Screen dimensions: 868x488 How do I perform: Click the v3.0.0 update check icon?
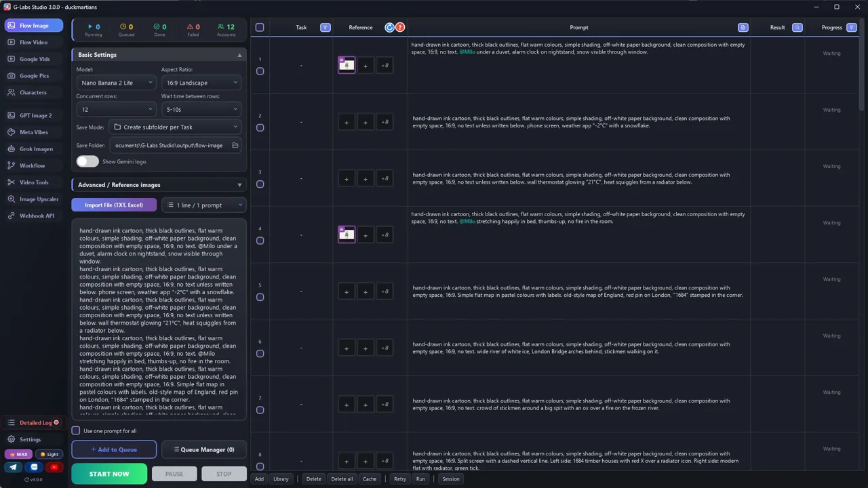pos(33,480)
